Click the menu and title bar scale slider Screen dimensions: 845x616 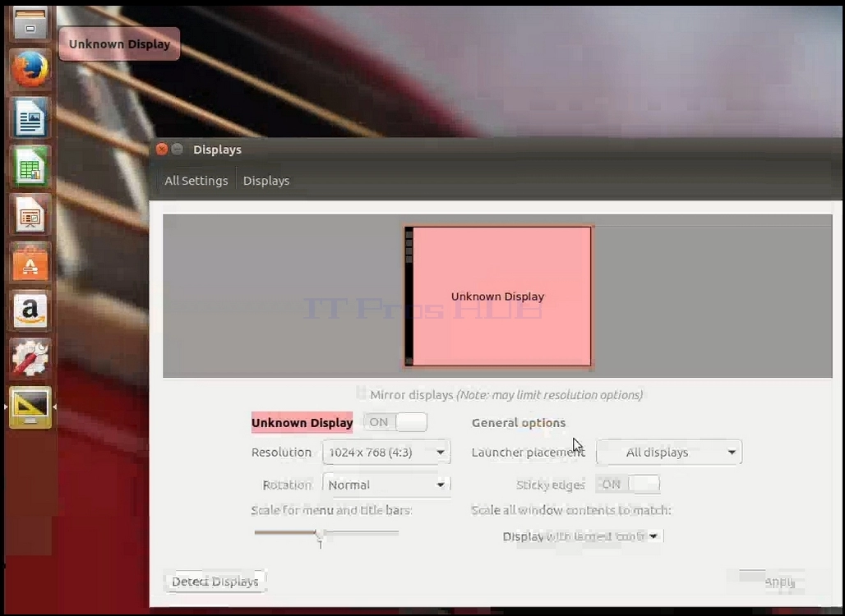point(326,533)
